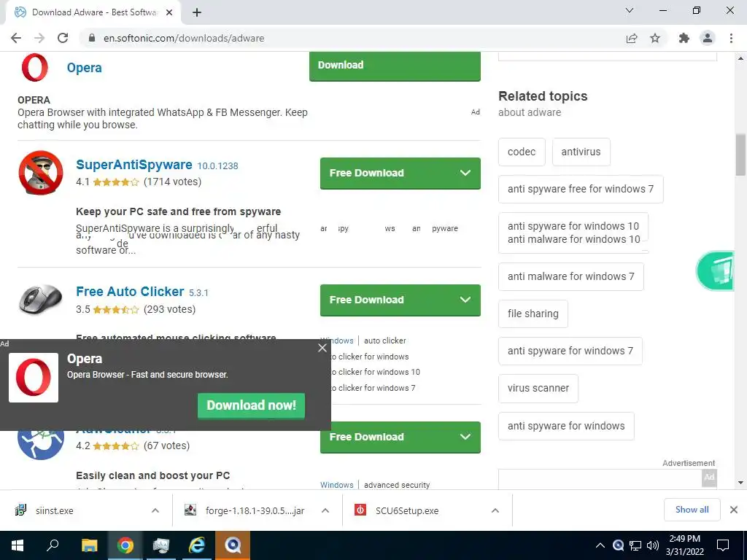
Task: Go back to the previous page
Action: click(x=16, y=38)
